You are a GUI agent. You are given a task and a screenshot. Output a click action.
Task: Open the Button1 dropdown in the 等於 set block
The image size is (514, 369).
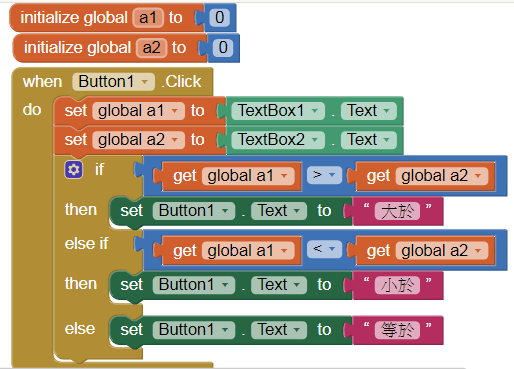[194, 330]
